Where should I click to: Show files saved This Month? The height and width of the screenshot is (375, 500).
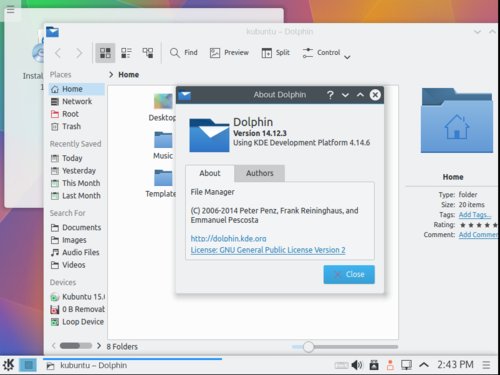77,183
